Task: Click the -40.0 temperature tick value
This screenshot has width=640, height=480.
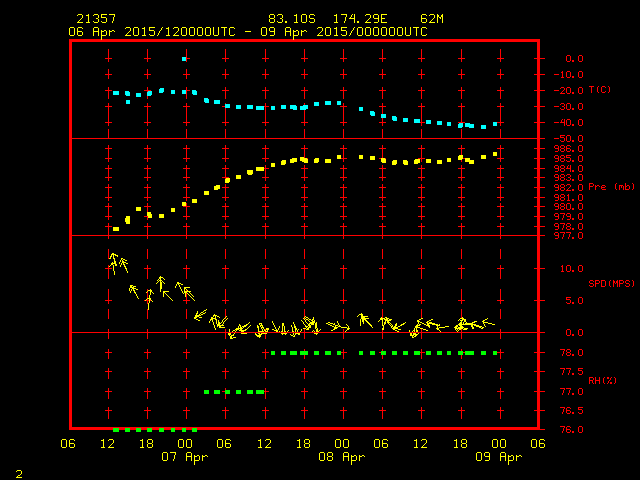Action: pyautogui.click(x=569, y=122)
